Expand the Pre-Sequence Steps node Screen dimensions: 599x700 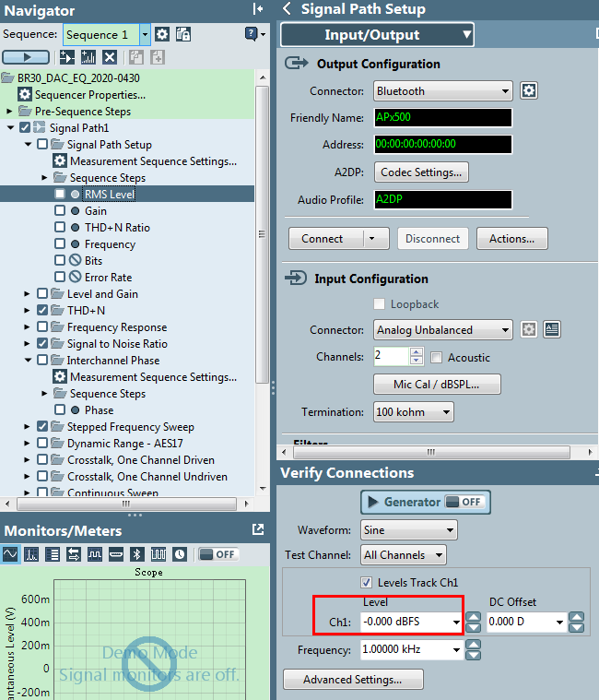pos(9,112)
